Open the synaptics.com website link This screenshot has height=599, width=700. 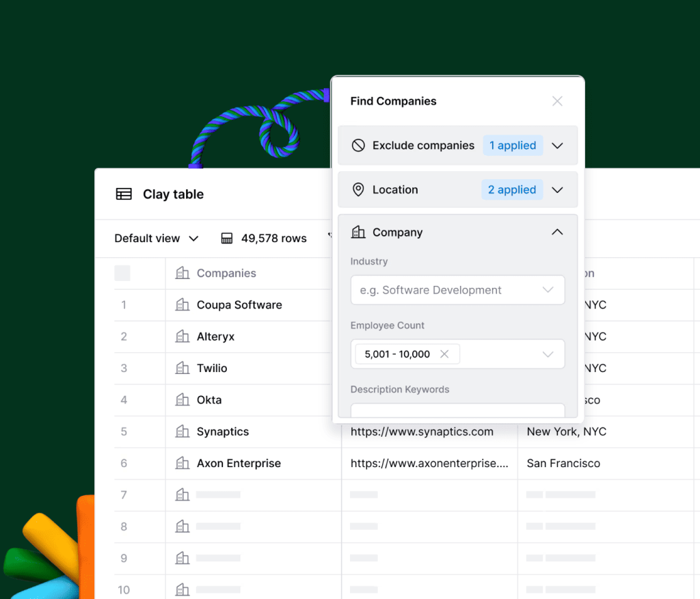pos(422,431)
